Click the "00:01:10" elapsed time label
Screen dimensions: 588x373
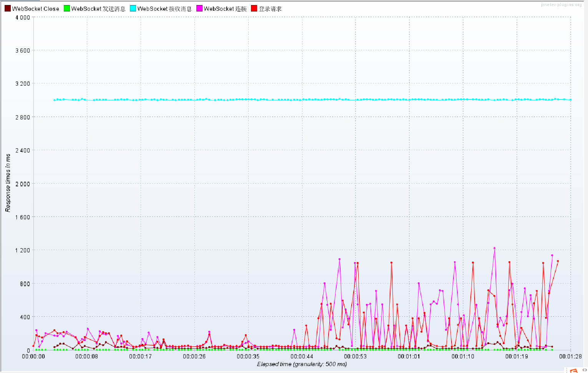[x=463, y=356]
